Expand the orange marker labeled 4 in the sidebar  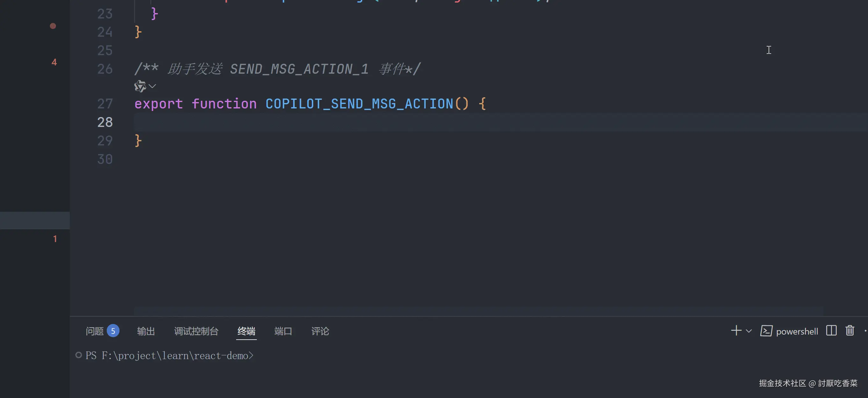pyautogui.click(x=54, y=62)
